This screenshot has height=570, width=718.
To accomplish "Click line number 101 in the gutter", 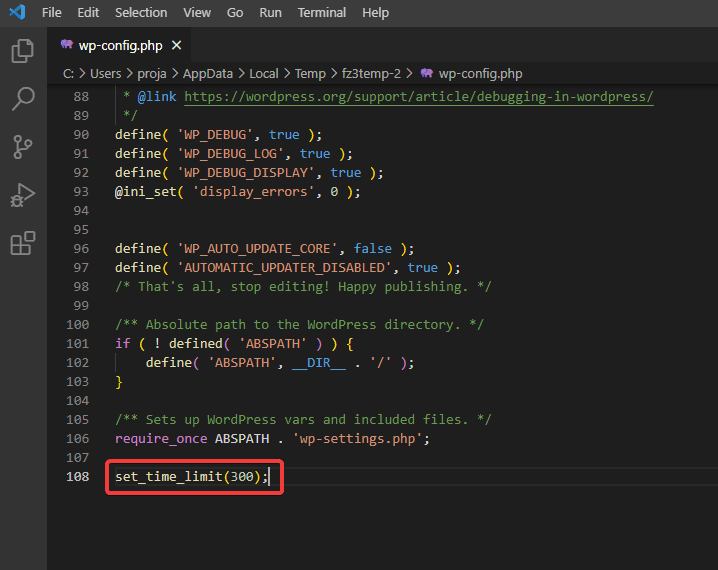I will coord(77,343).
